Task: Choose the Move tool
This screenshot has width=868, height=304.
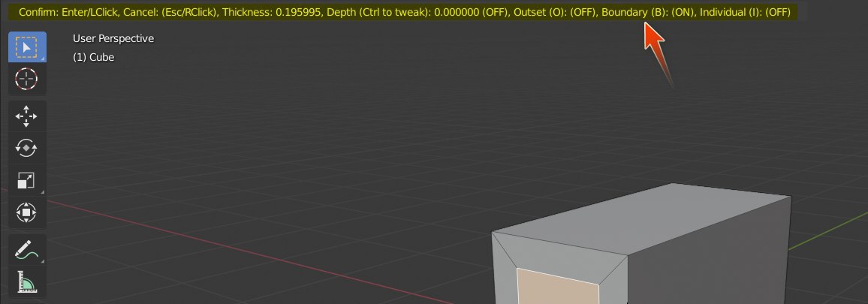Action: coord(26,116)
